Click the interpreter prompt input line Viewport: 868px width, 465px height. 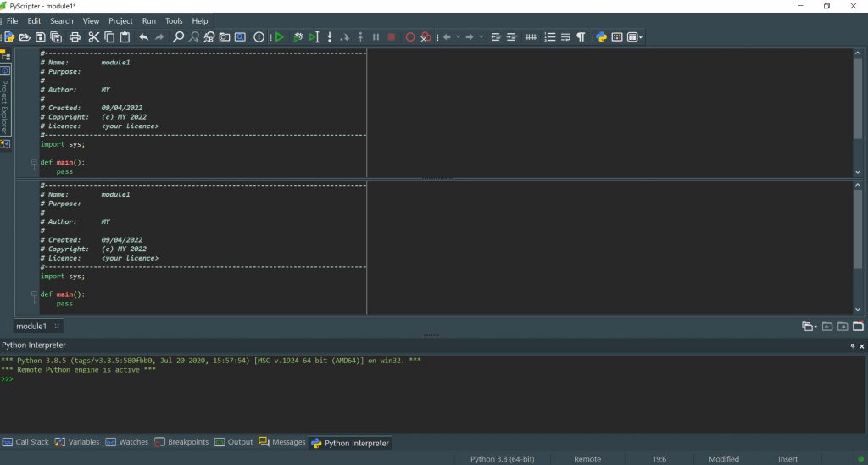433,379
